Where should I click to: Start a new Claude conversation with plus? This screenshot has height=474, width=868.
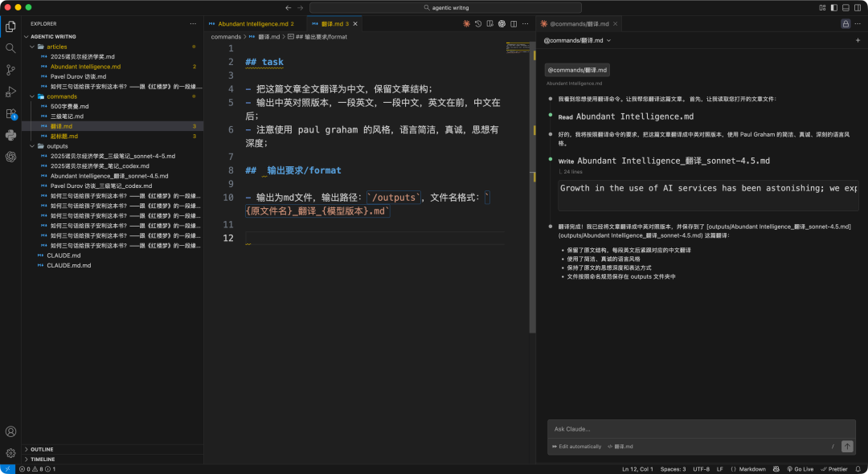click(858, 40)
